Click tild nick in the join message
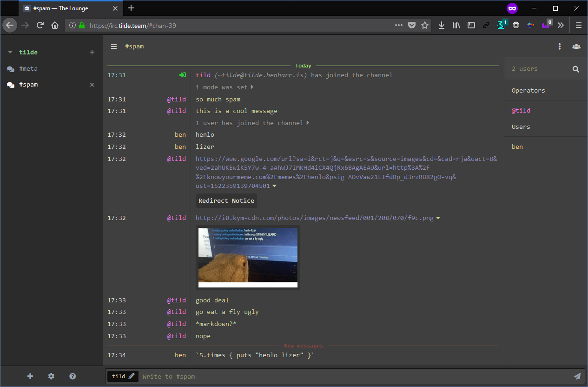The image size is (588, 387). point(203,75)
